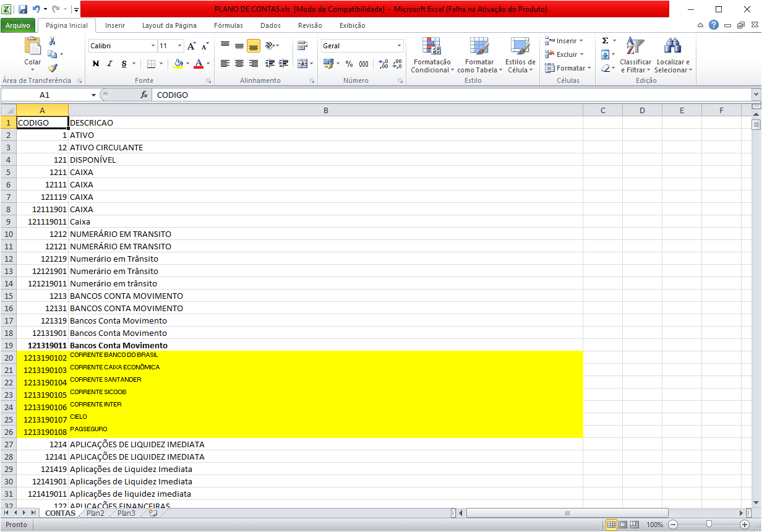The width and height of the screenshot is (762, 532).
Task: Click the Find and Select binoculars icon
Action: coord(672,47)
